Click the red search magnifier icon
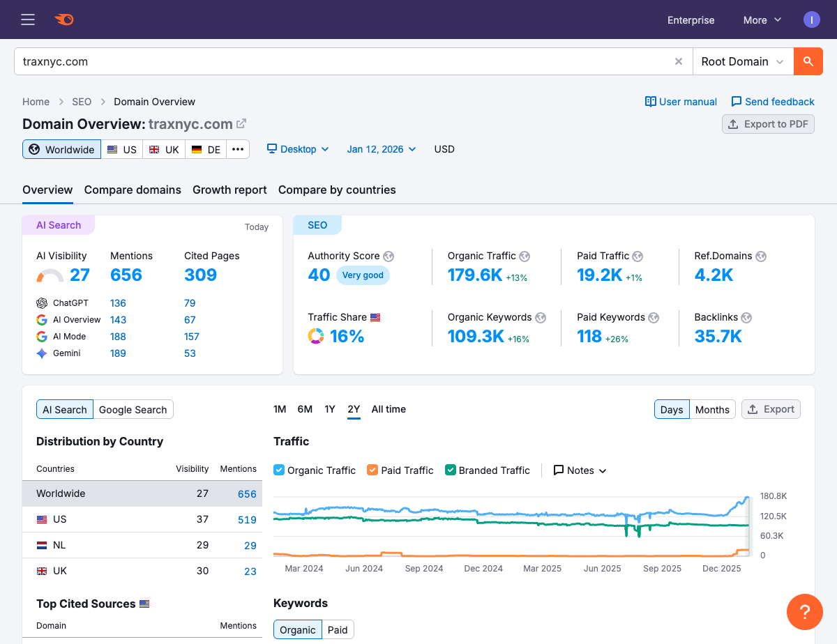837x644 pixels. pyautogui.click(x=808, y=61)
